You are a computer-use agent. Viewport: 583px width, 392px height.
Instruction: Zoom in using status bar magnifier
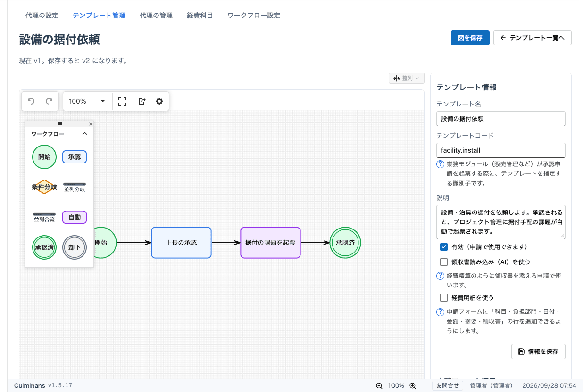(413, 386)
